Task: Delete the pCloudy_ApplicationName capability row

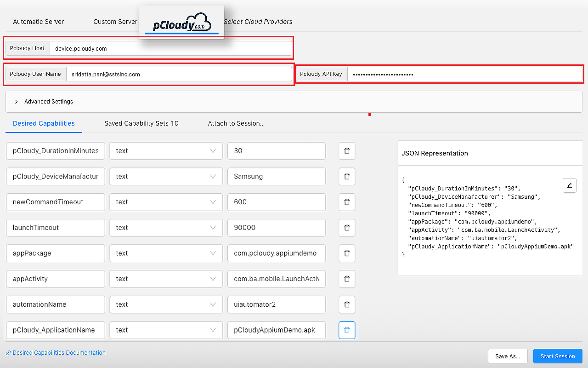Action: (347, 330)
